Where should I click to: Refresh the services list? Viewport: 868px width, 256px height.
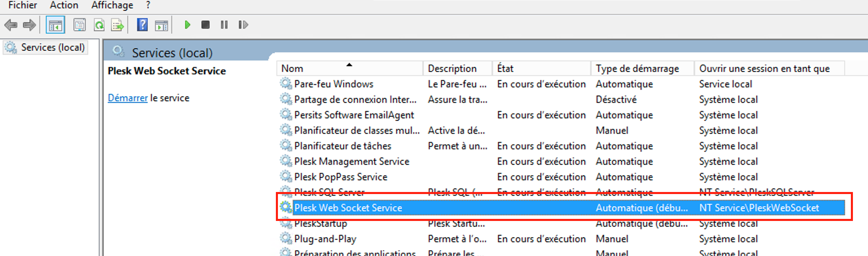(99, 25)
